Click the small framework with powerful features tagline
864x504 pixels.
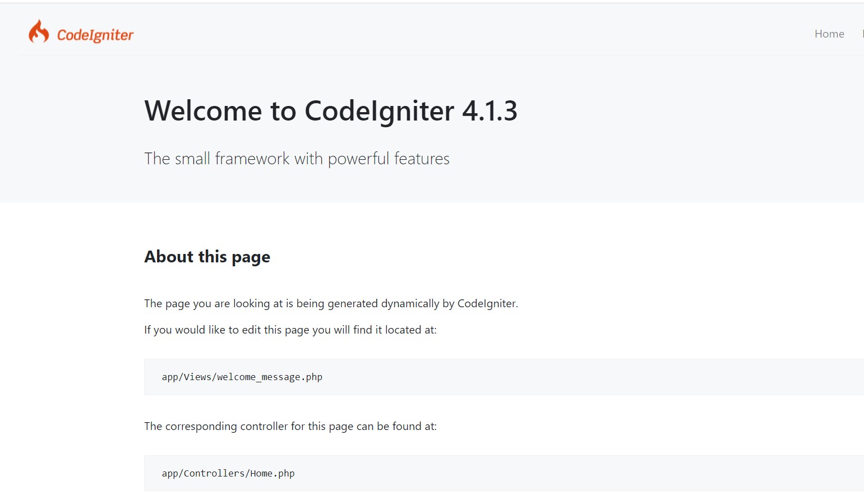[x=297, y=159]
